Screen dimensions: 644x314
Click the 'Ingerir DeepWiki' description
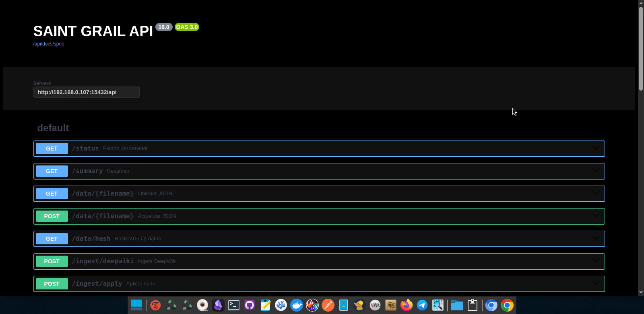[157, 261]
